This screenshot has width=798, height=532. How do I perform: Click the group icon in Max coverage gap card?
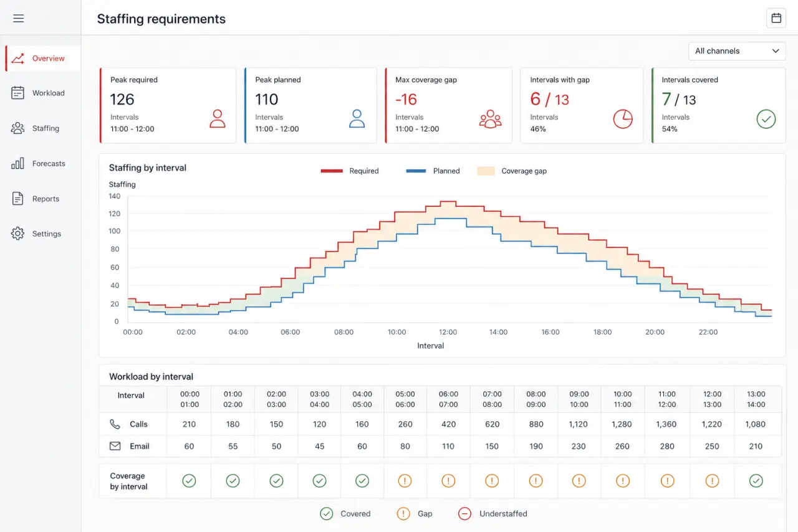click(490, 118)
